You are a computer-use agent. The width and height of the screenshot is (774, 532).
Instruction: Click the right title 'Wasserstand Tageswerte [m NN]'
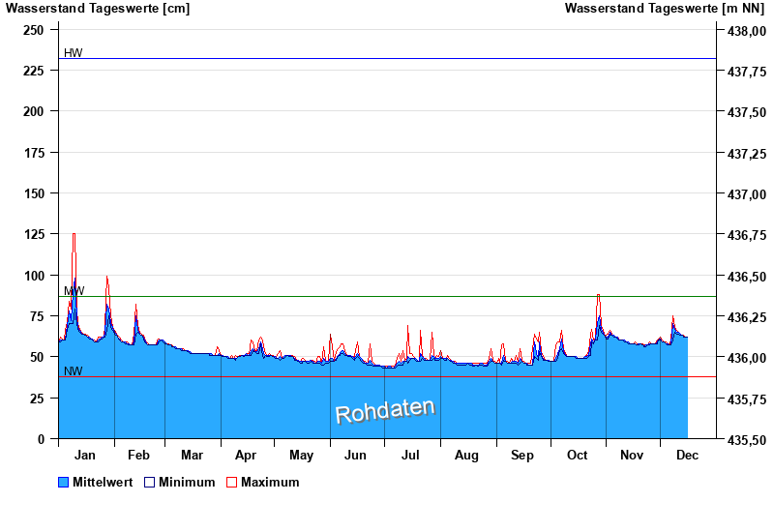tap(666, 9)
